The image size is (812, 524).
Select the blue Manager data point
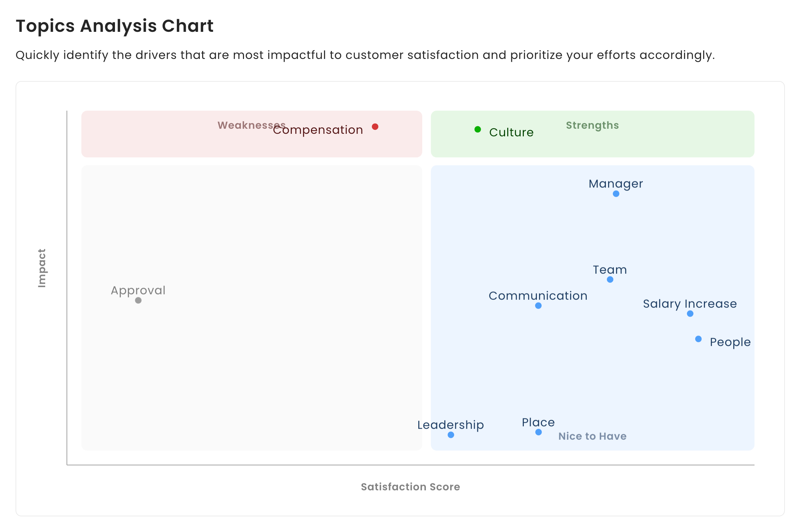tap(616, 194)
